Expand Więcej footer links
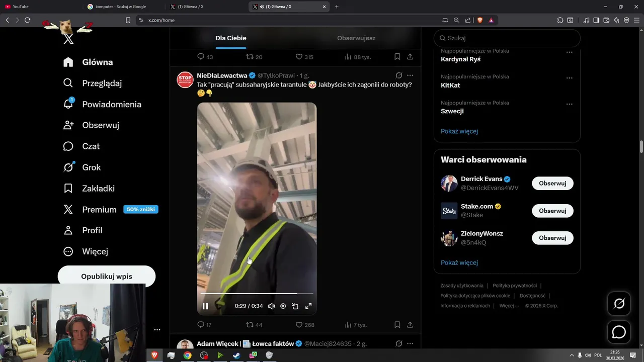Screen dimensions: 644x362 [x=509, y=306]
